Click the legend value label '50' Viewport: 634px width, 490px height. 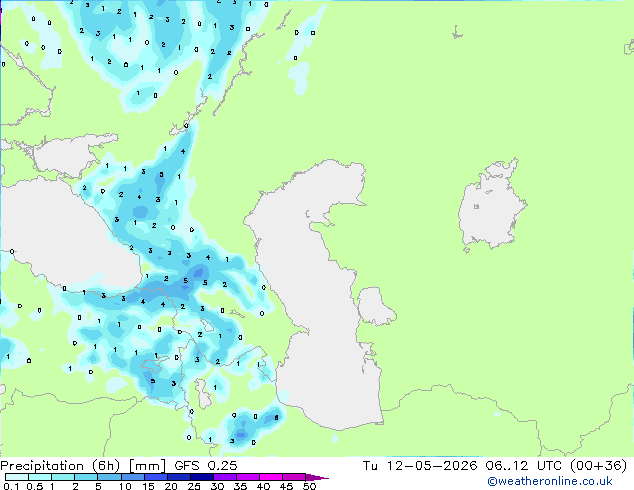click(x=309, y=486)
